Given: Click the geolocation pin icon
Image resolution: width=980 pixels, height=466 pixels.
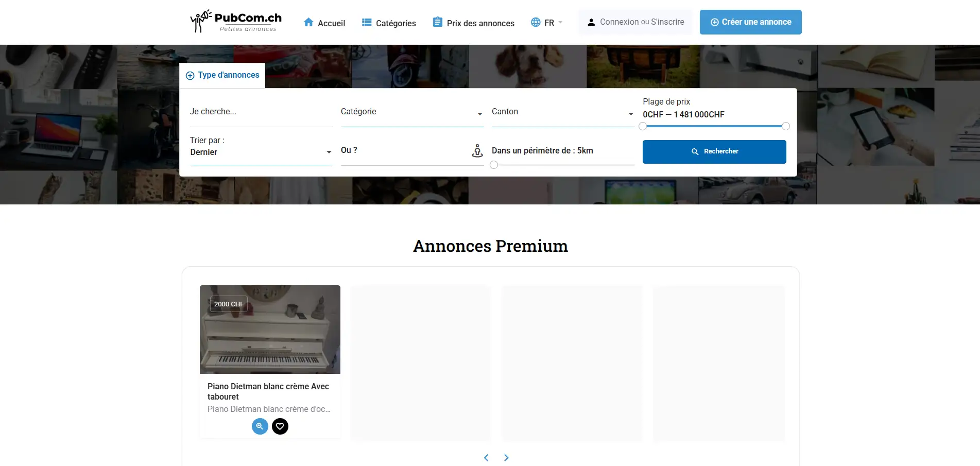Looking at the screenshot, I should pyautogui.click(x=477, y=151).
